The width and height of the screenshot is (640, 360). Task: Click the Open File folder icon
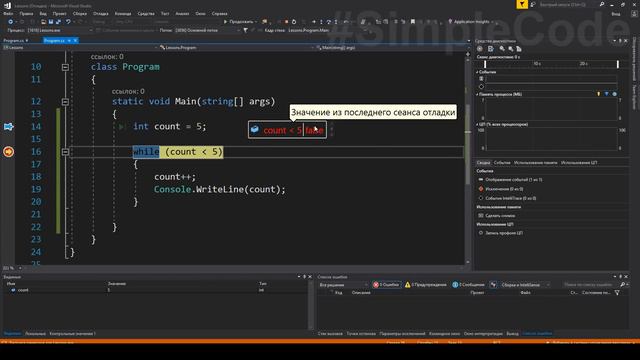(x=43, y=22)
